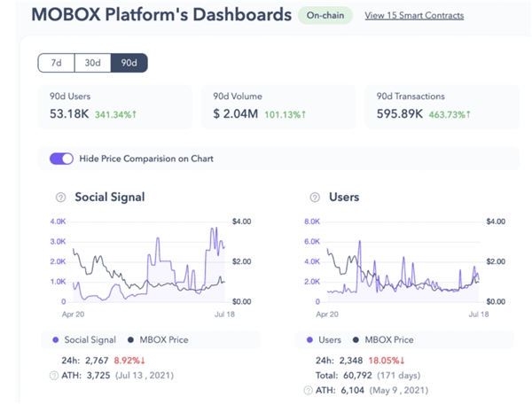Click ATH 3,725 value
The width and height of the screenshot is (532, 404).
click(x=98, y=376)
